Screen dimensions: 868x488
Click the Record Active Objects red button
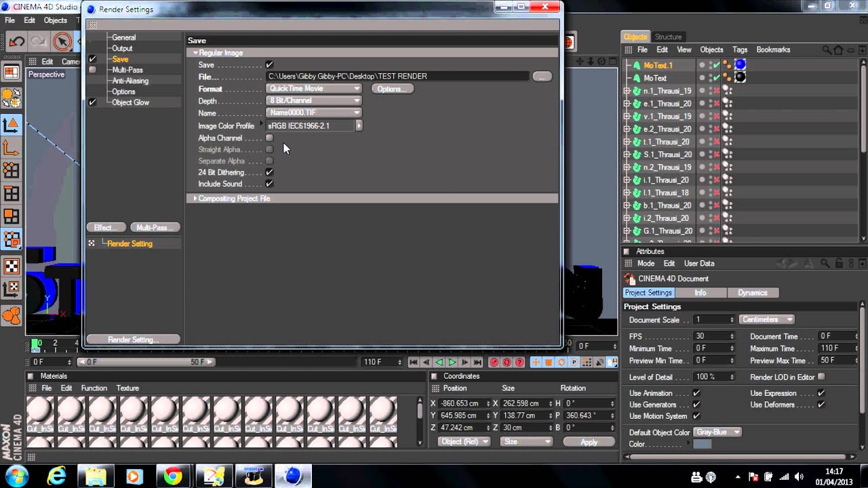point(494,363)
